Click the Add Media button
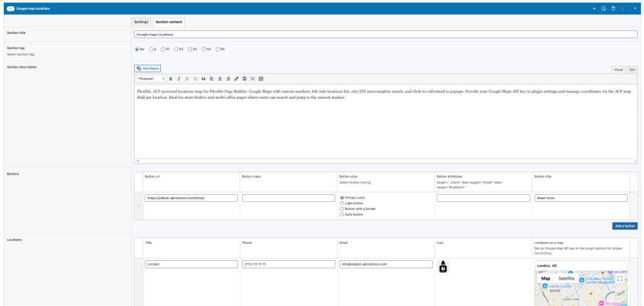 pos(147,68)
